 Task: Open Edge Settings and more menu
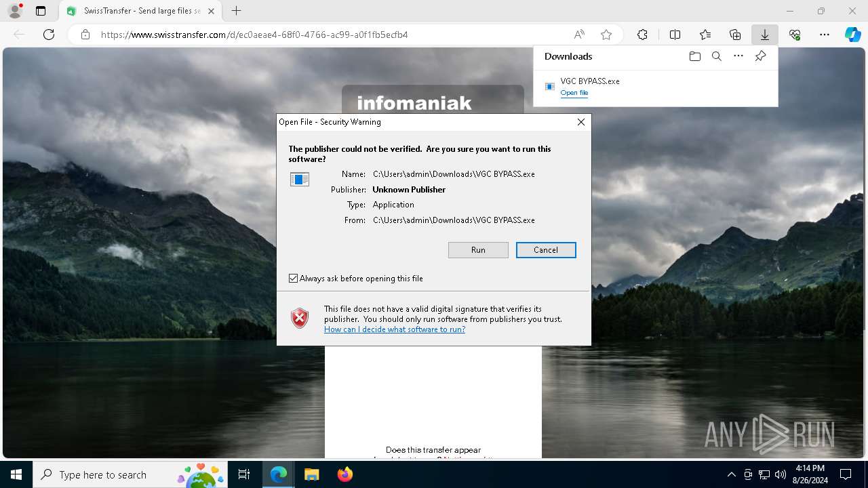(825, 35)
